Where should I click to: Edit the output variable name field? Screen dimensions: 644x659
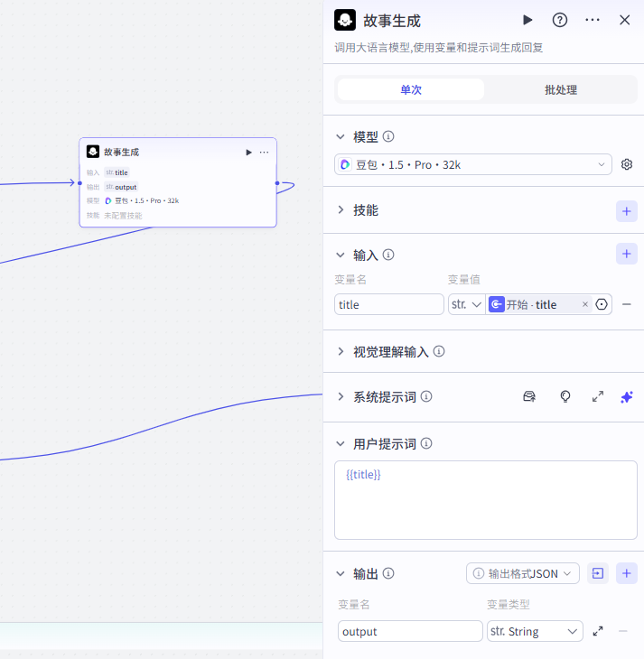tap(410, 631)
